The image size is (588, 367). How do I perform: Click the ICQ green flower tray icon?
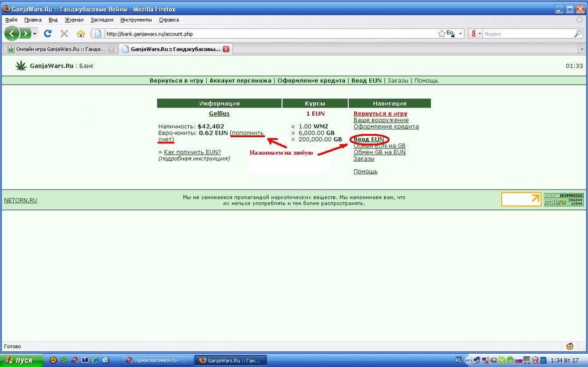click(x=510, y=360)
